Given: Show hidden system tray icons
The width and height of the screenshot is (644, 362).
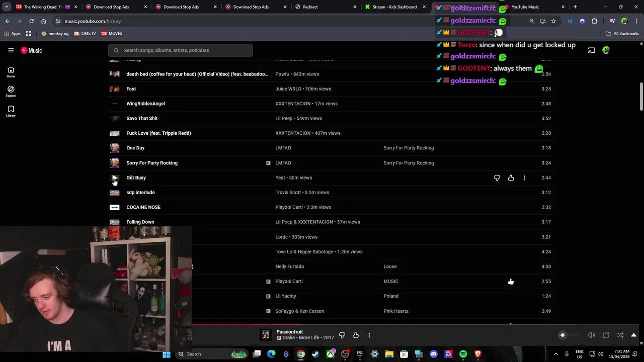Looking at the screenshot, I should click(556, 354).
